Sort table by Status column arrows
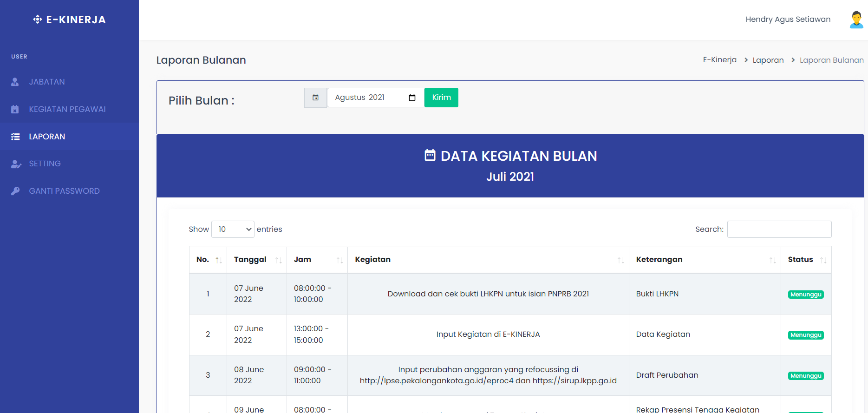This screenshot has height=413, width=868. coord(823,260)
